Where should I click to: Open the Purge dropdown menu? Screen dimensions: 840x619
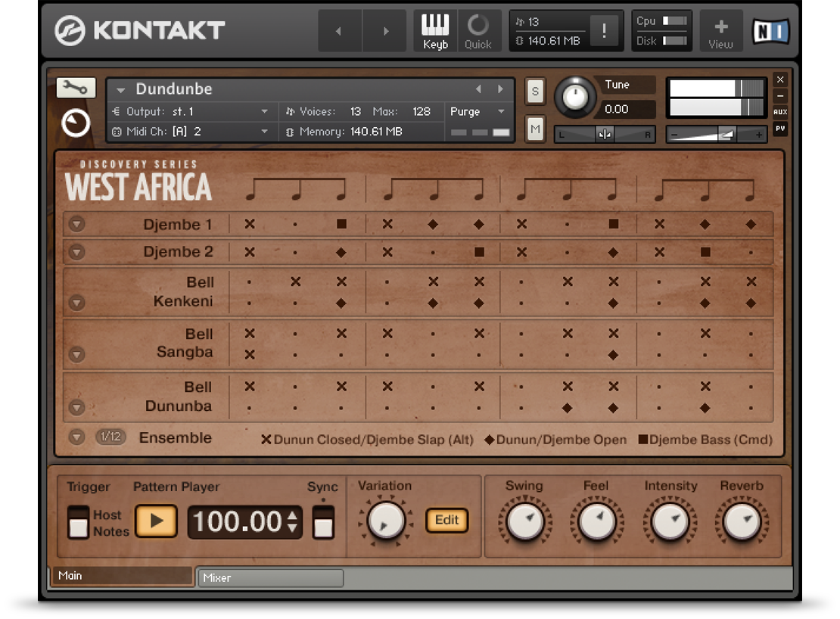coord(478,111)
